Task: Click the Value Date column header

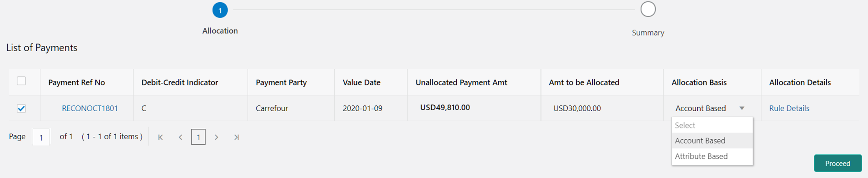Action: [x=361, y=82]
